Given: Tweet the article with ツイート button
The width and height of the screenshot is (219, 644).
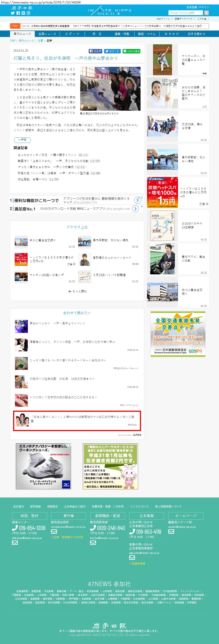Looking at the screenshot, I should click(x=112, y=51).
